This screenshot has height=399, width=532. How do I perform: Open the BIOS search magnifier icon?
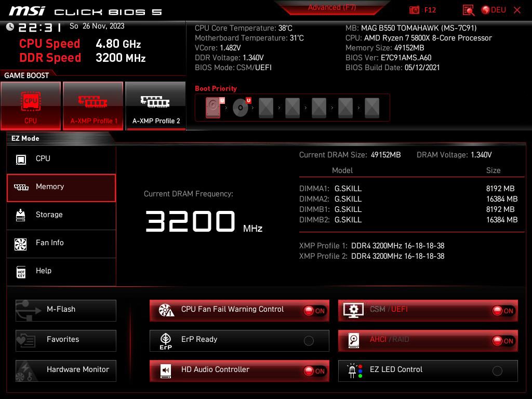tap(469, 10)
